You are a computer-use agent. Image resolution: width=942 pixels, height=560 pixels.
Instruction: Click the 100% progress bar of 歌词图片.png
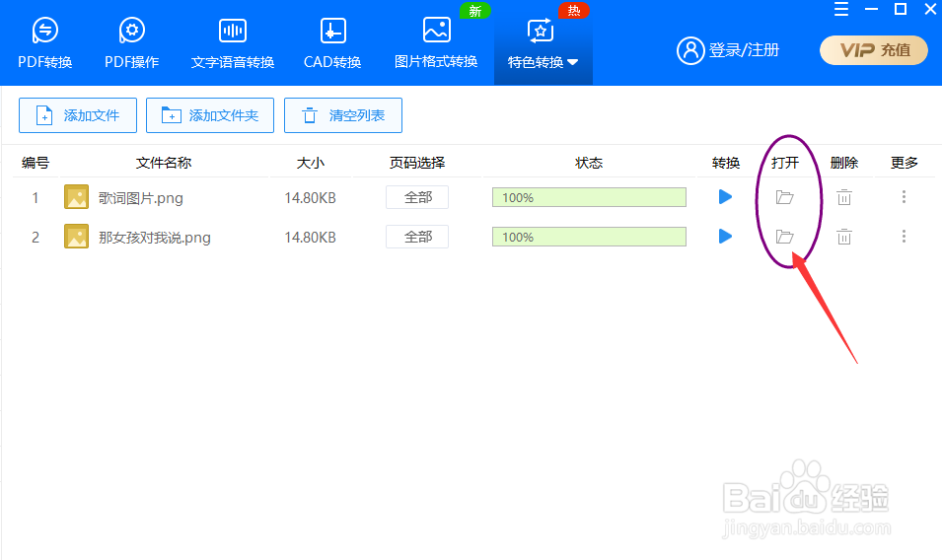coord(589,197)
